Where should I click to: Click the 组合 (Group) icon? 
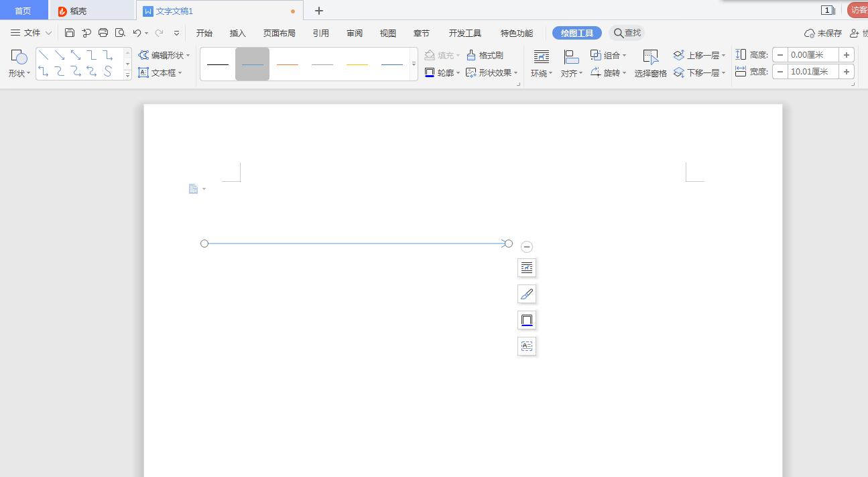[x=606, y=55]
